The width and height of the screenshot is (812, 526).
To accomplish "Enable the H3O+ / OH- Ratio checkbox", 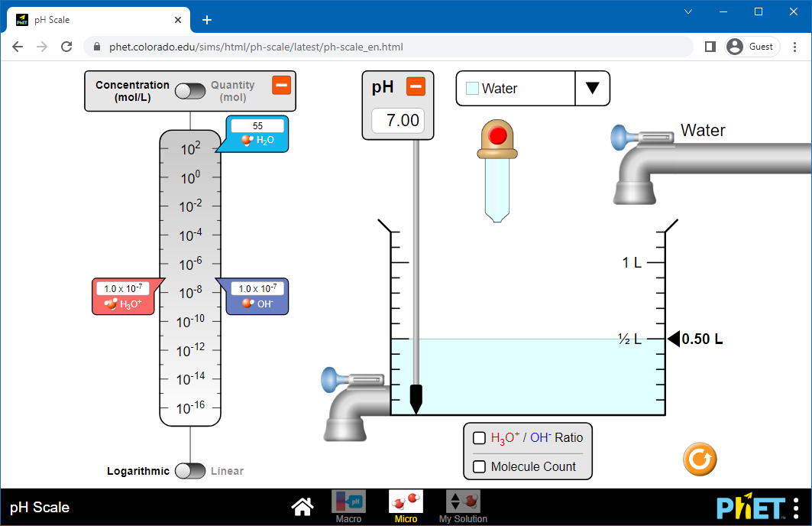I will [x=480, y=438].
